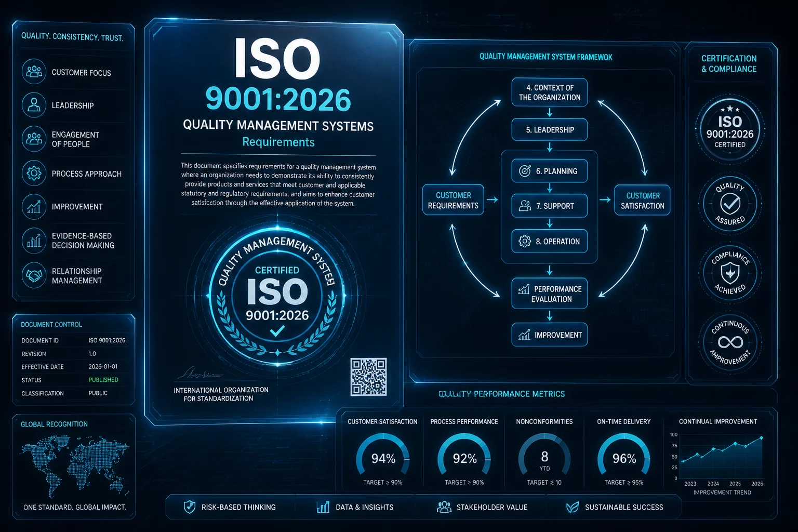798x532 pixels.
Task: Click the Sustainable Success label
Action: pos(624,507)
